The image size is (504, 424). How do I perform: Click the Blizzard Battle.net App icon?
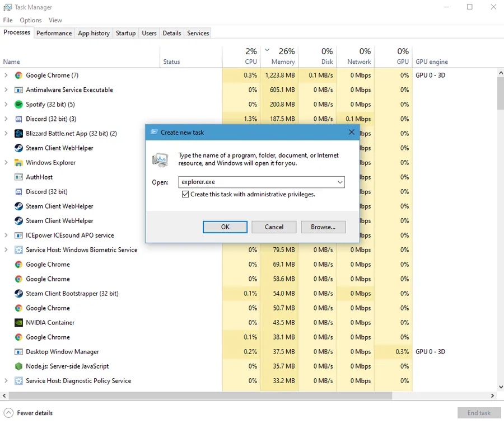coord(18,134)
